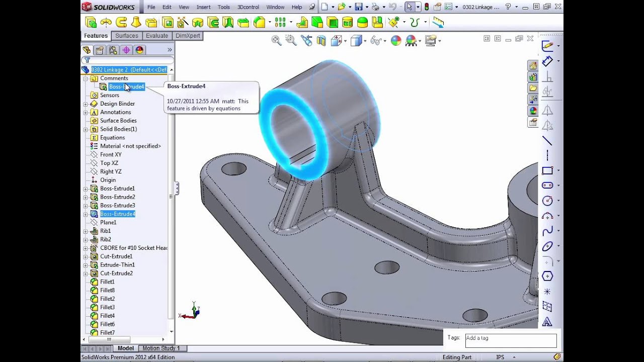The height and width of the screenshot is (362, 644).
Task: Choose the Rib feature tool
Action: (302, 22)
